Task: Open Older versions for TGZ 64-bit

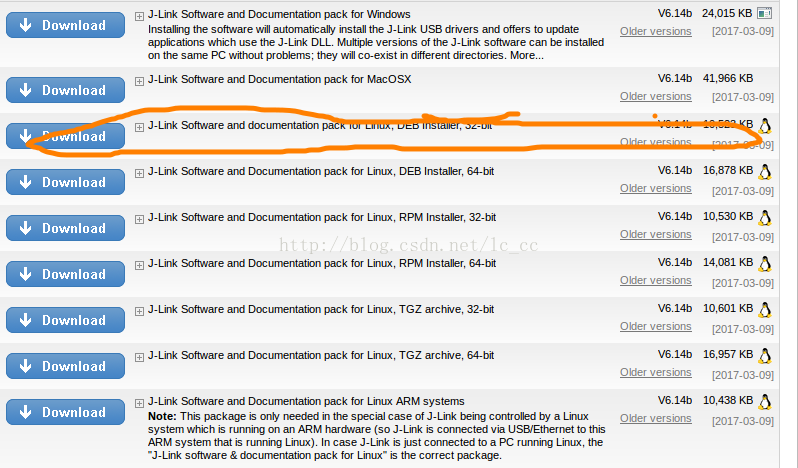Action: [x=656, y=372]
